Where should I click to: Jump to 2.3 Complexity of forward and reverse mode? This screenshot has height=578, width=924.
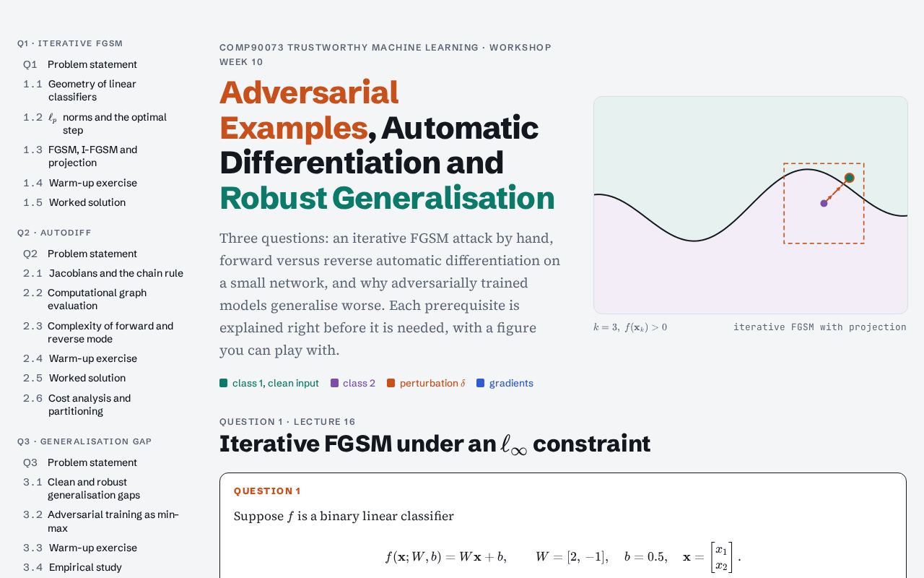coord(98,332)
